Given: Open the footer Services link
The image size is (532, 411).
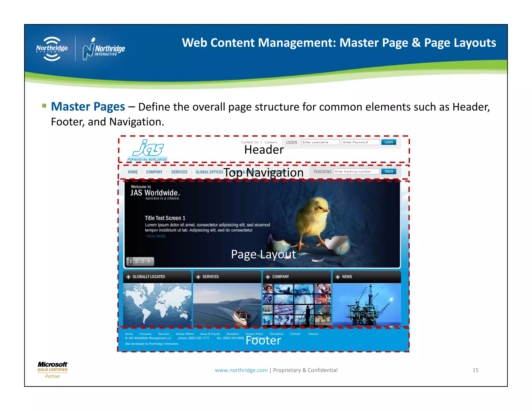Looking at the screenshot, I should 164,334.
